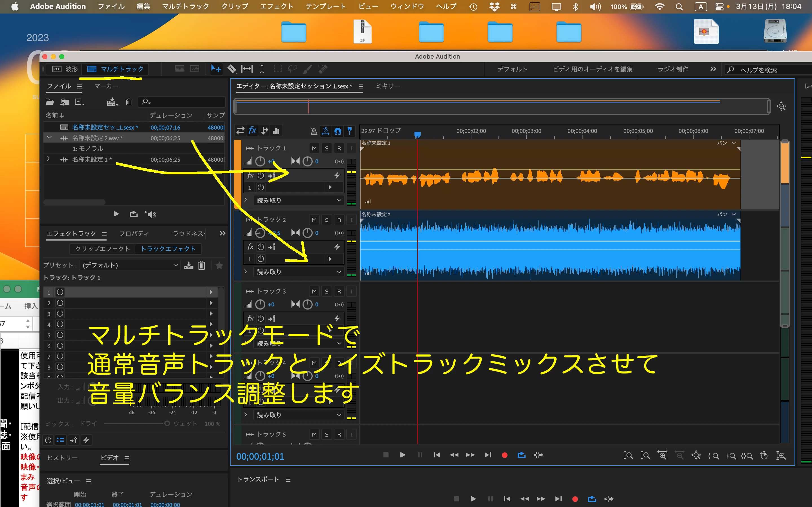Open the エフェクト menu
This screenshot has height=507, width=812.
(277, 6)
